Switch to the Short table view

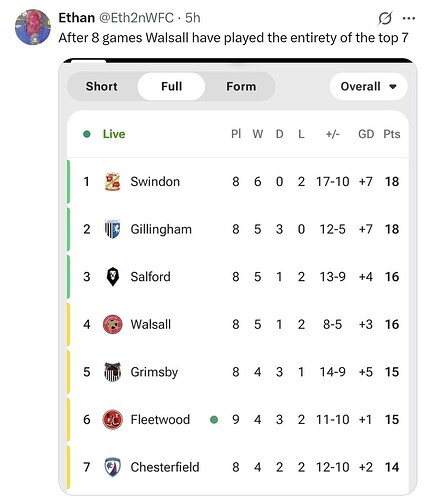[x=102, y=86]
